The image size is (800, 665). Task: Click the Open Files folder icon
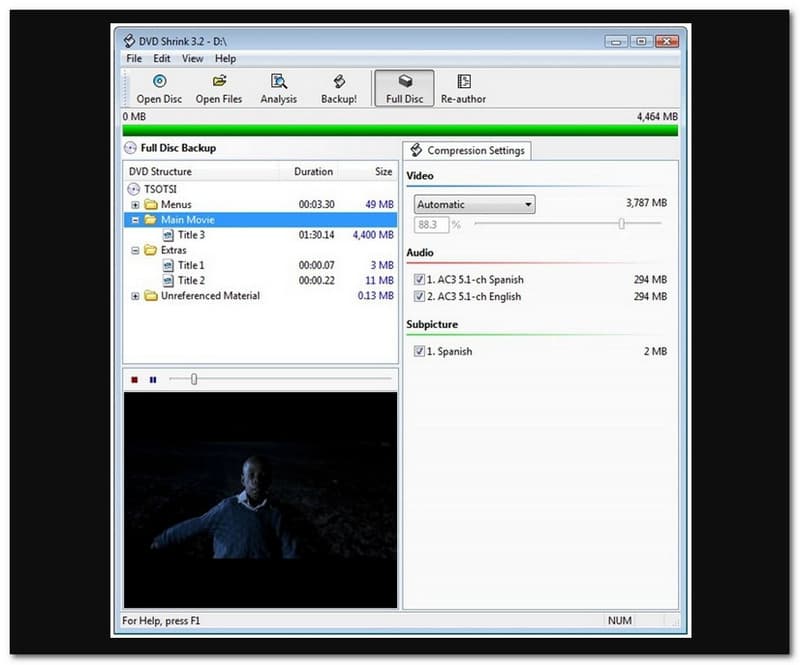(218, 82)
